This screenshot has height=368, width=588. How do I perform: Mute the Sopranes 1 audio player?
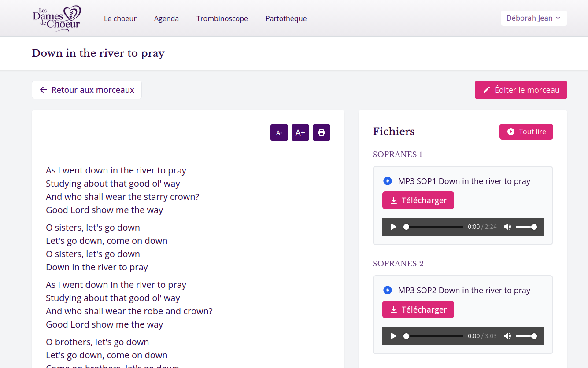pos(507,227)
